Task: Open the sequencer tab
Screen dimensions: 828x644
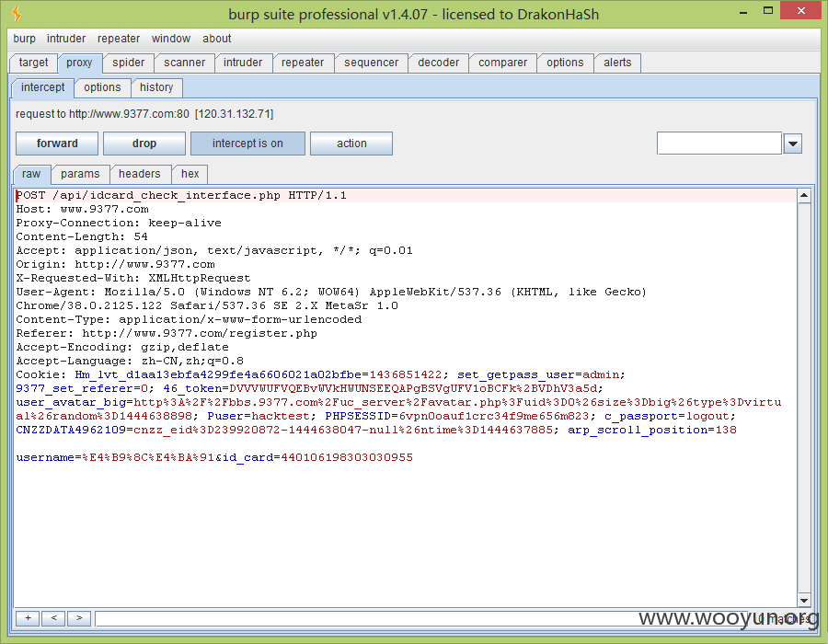Action: coord(372,63)
